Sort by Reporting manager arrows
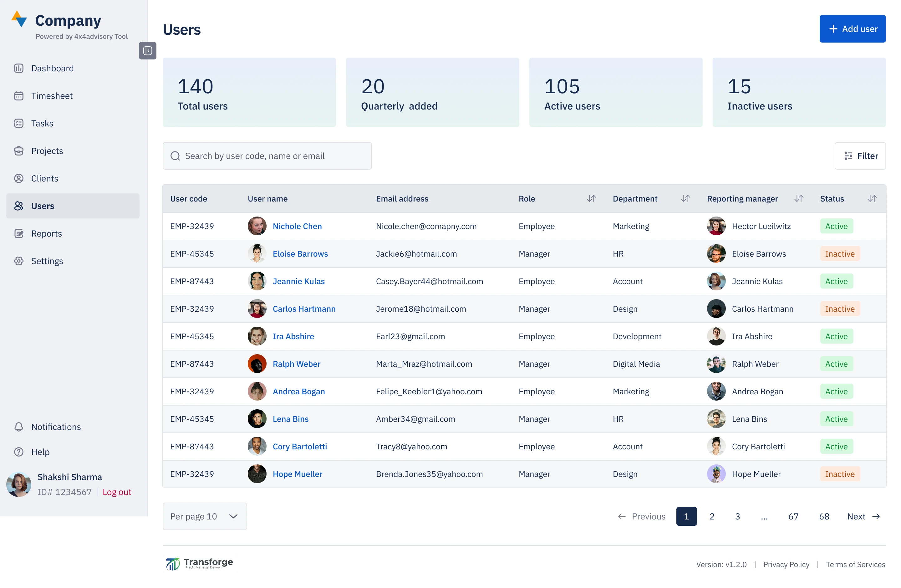Screen dimensions: 901x588 click(x=799, y=198)
